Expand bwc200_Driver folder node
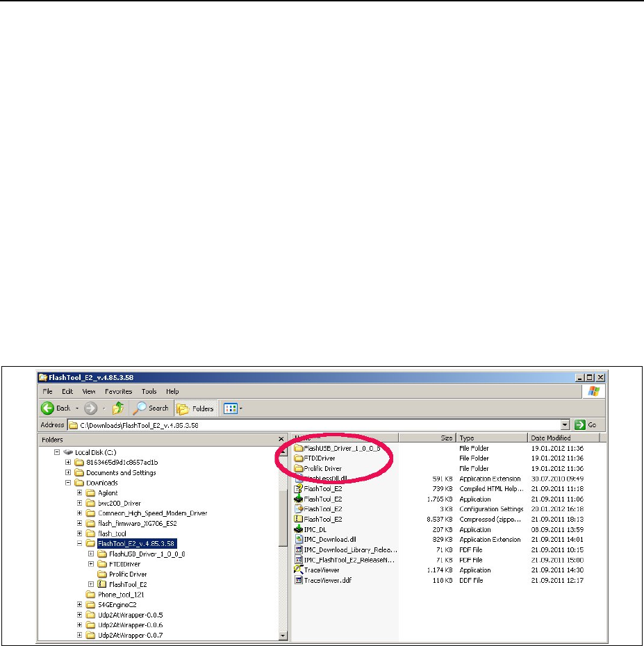 point(79,503)
